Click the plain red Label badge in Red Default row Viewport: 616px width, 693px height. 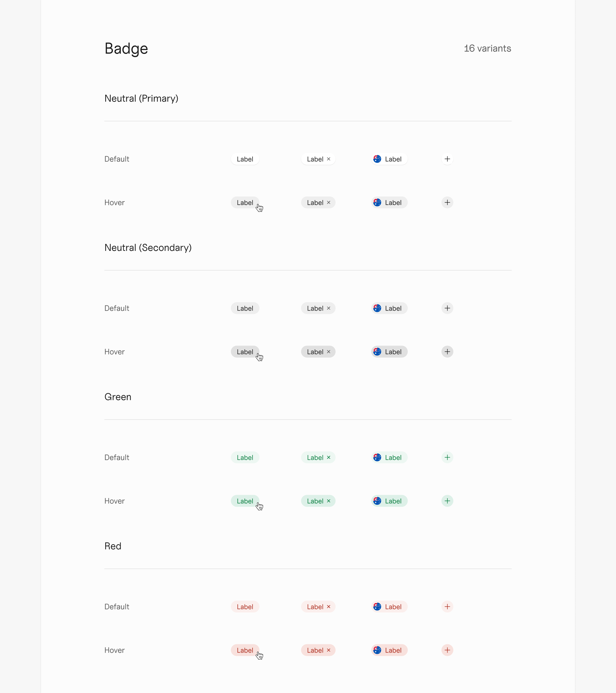coord(245,607)
